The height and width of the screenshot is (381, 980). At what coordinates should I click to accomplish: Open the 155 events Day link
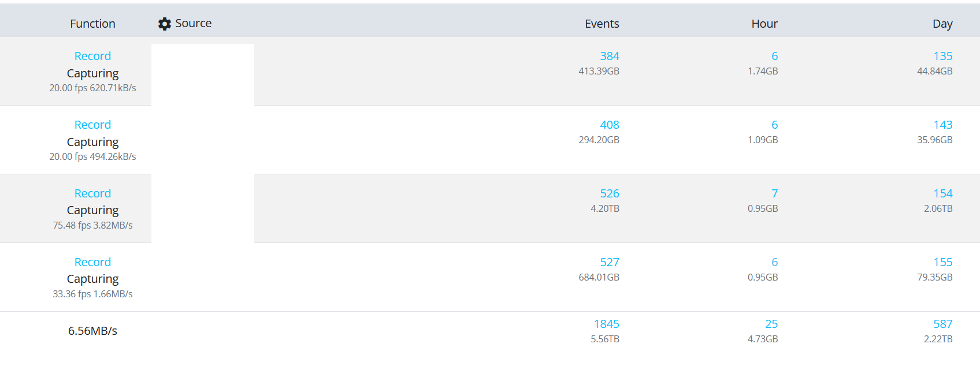942,262
